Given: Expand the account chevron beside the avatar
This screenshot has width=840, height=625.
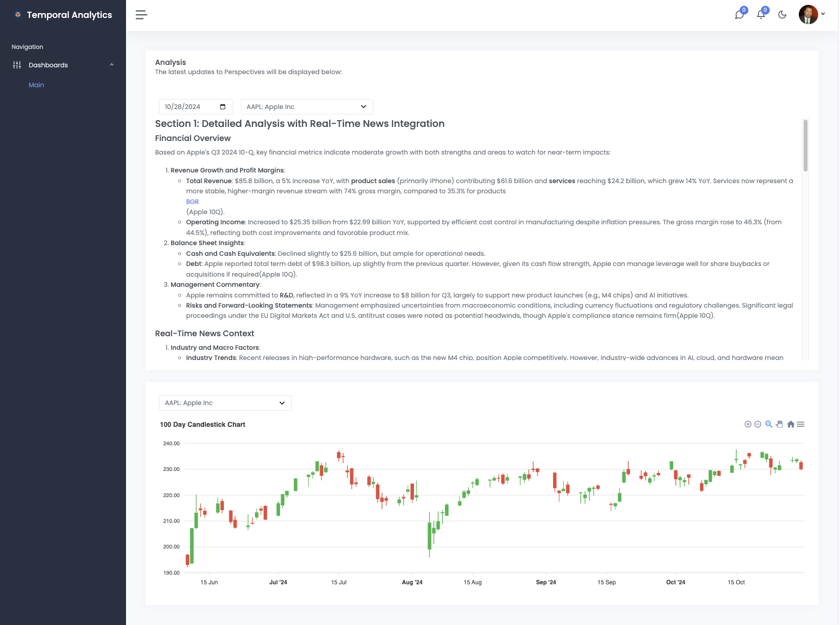Looking at the screenshot, I should point(823,14).
